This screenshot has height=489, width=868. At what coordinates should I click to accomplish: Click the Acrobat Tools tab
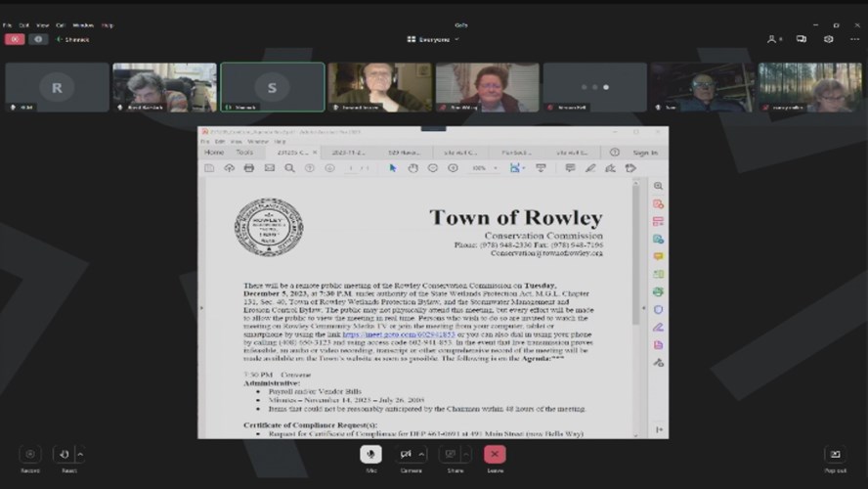pos(244,153)
